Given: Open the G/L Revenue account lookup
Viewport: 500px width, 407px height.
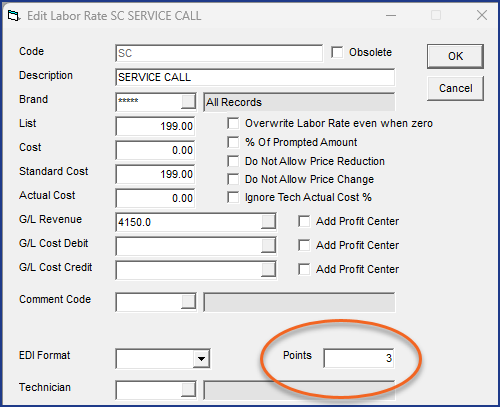Looking at the screenshot, I should pyautogui.click(x=268, y=222).
